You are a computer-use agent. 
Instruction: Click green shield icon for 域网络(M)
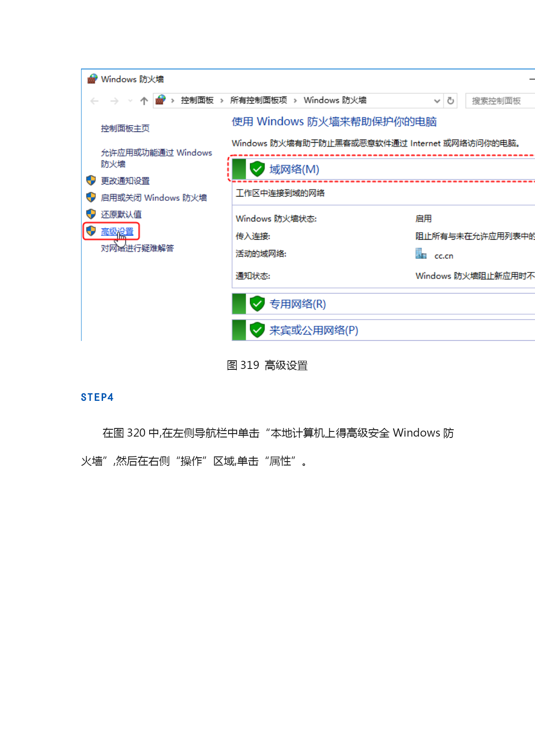point(257,169)
